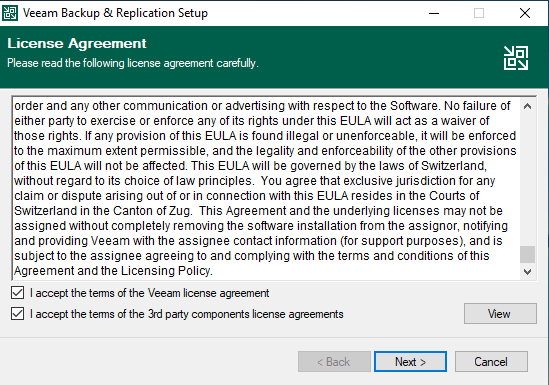Click the Veeam icon in title bar

click(x=9, y=13)
